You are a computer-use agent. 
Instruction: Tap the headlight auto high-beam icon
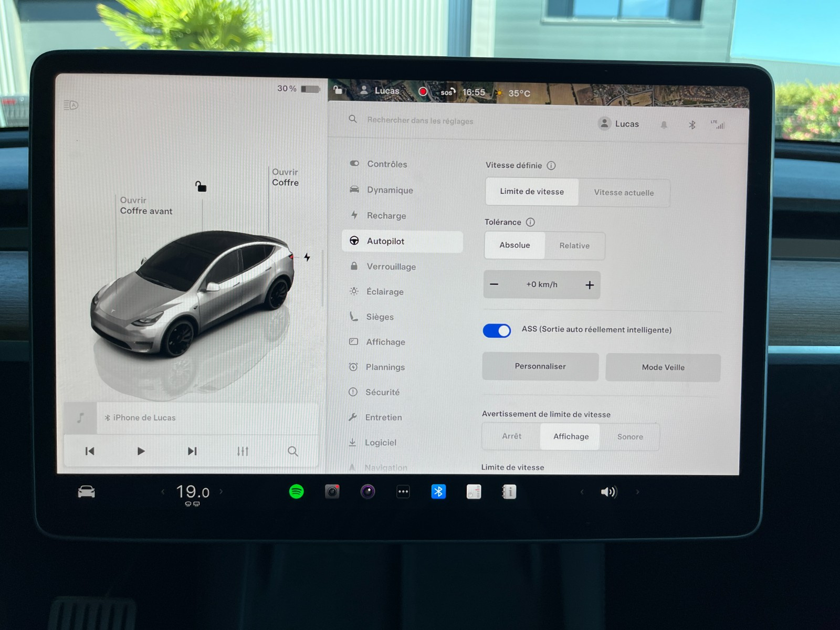tap(71, 105)
